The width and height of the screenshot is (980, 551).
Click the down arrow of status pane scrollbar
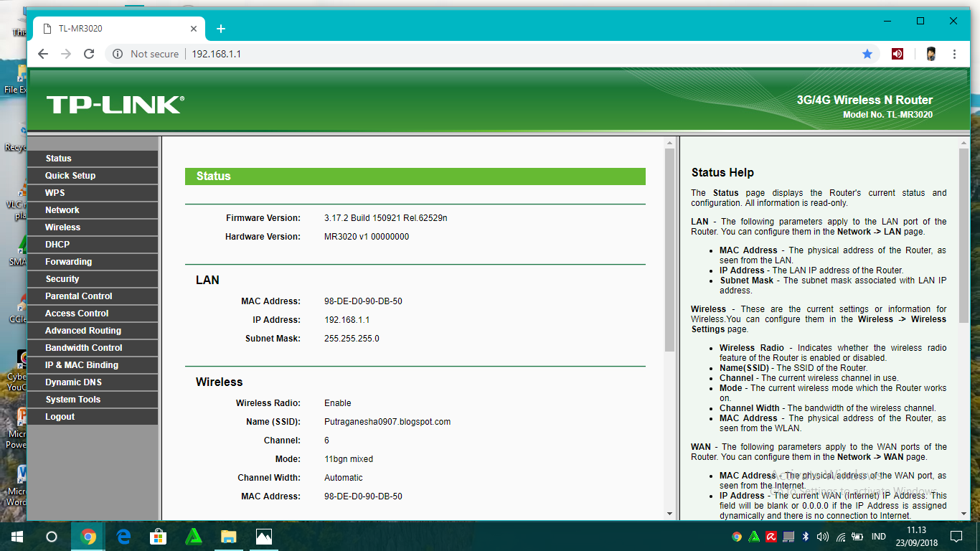click(x=669, y=514)
